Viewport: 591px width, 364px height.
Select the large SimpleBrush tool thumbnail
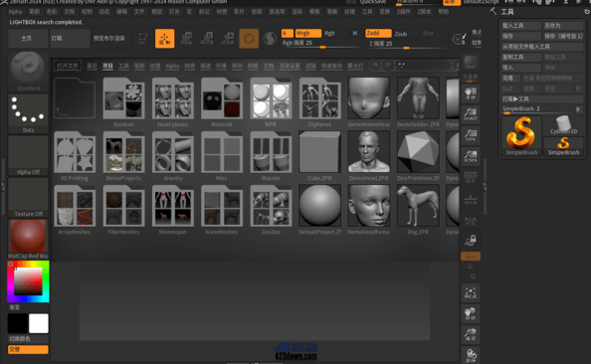[x=521, y=136]
